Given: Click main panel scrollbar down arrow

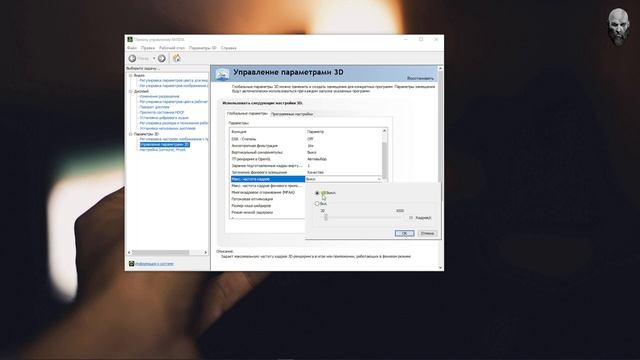Looking at the screenshot, I should tap(440, 268).
